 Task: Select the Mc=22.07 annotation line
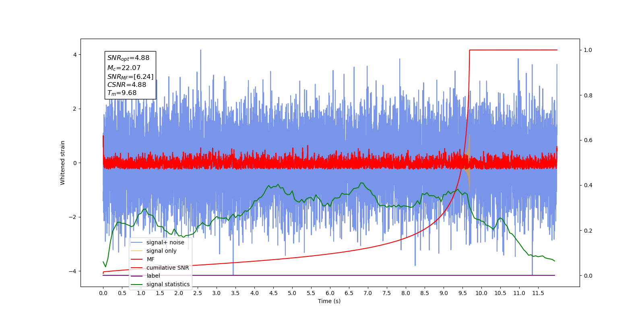pyautogui.click(x=124, y=68)
